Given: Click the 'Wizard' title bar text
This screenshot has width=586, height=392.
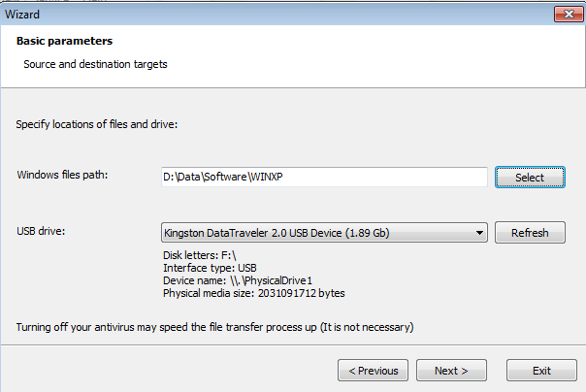Looking at the screenshot, I should 22,15.
